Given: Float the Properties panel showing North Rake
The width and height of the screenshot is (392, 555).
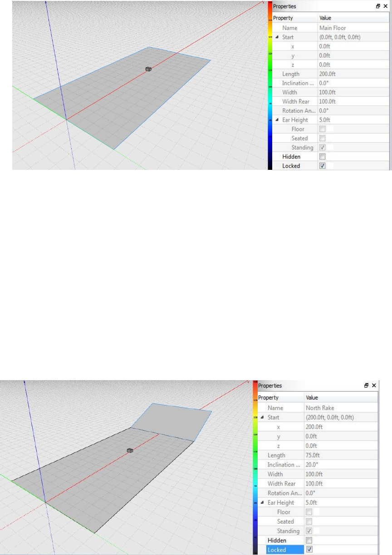Looking at the screenshot, I should click(367, 385).
